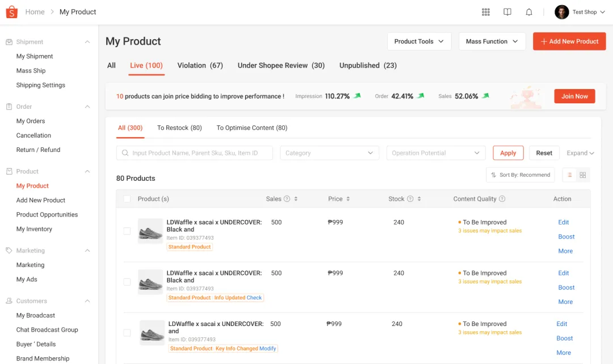Click Join Now in the price bidding banner
Image resolution: width=613 pixels, height=364 pixels.
[x=574, y=96]
